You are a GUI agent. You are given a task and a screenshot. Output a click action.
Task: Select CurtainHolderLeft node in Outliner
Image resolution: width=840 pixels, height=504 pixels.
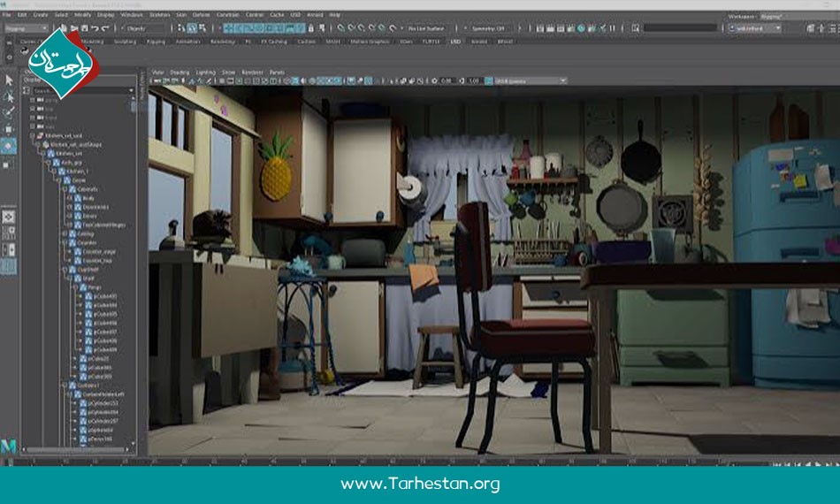(x=103, y=394)
